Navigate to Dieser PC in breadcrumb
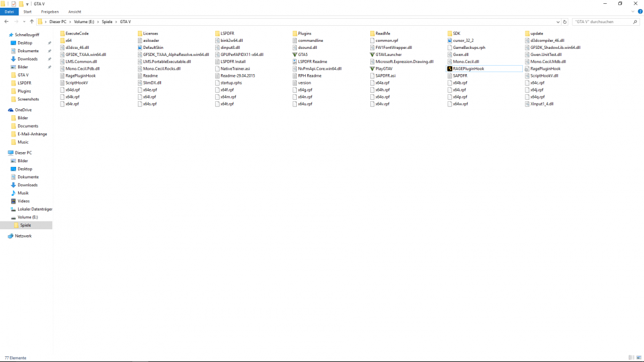 pos(57,22)
